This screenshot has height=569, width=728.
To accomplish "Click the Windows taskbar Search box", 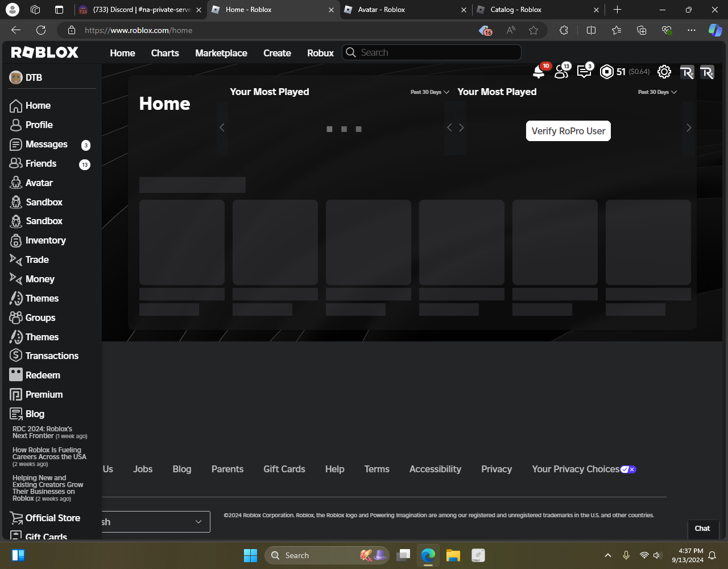I will 326,555.
